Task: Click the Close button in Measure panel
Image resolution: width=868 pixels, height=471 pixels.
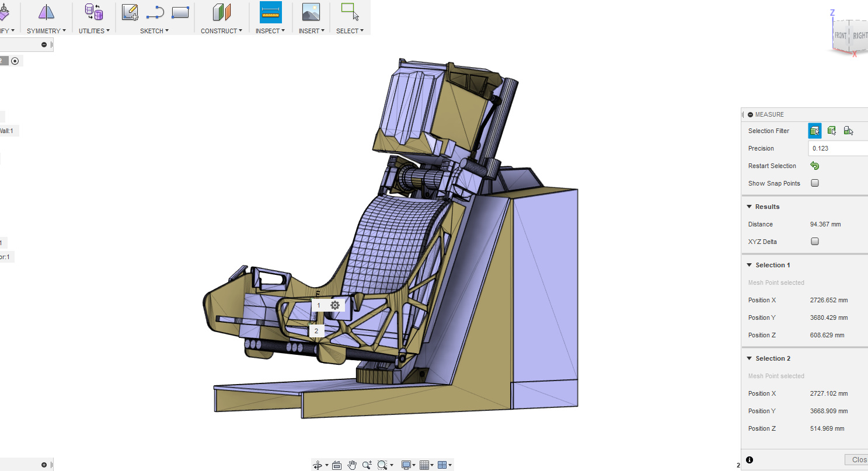Action: click(857, 460)
